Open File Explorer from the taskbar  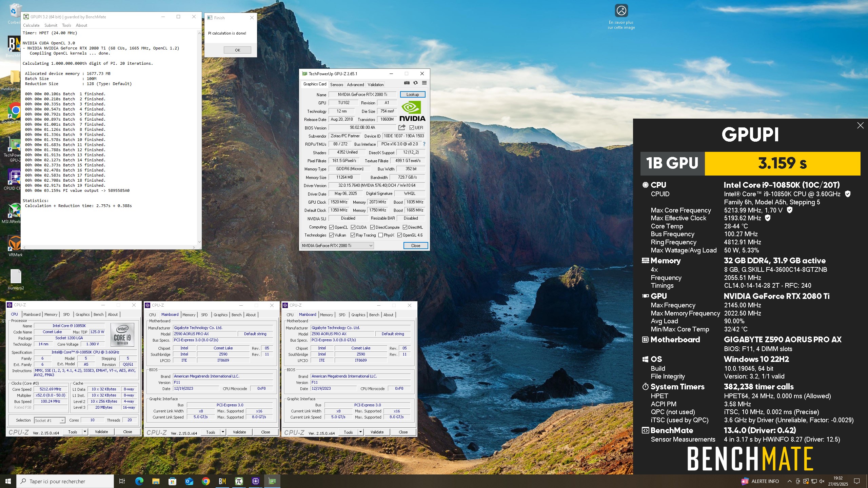(156, 481)
